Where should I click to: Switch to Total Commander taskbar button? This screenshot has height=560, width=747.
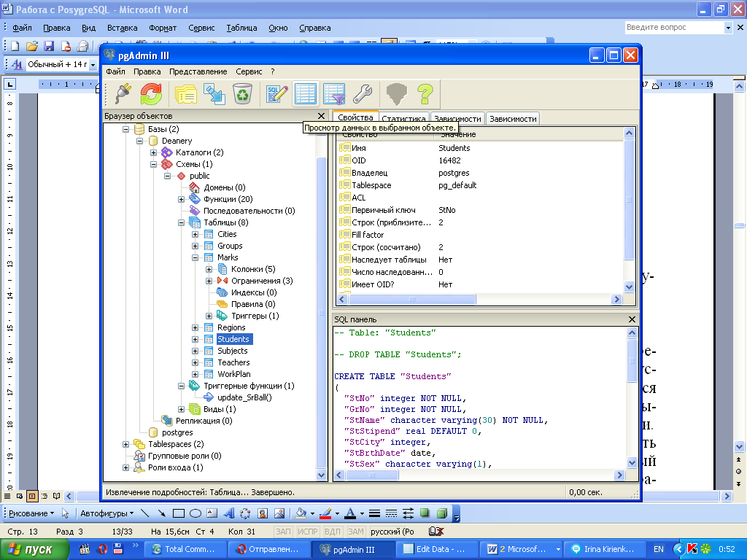click(185, 549)
